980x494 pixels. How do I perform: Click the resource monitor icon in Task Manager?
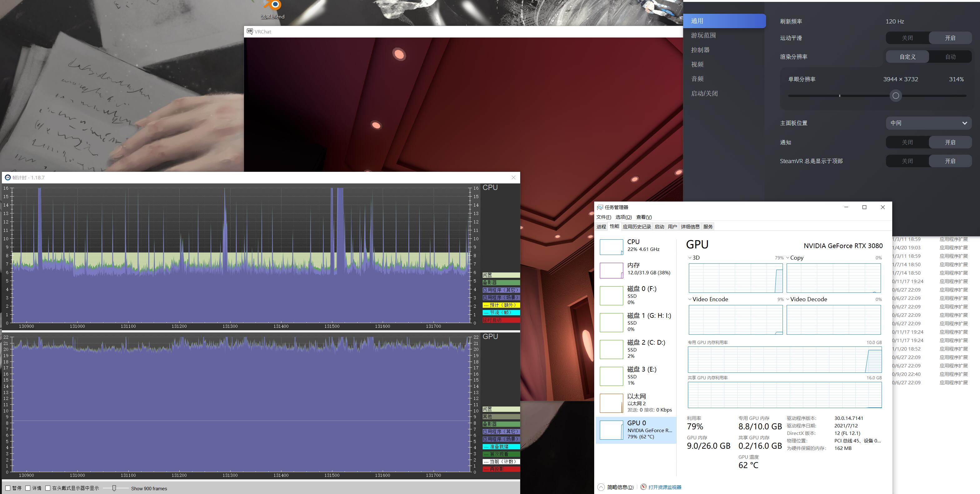pos(643,487)
